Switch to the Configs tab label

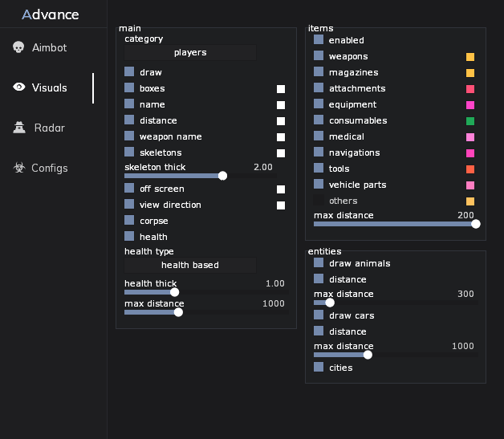point(50,168)
